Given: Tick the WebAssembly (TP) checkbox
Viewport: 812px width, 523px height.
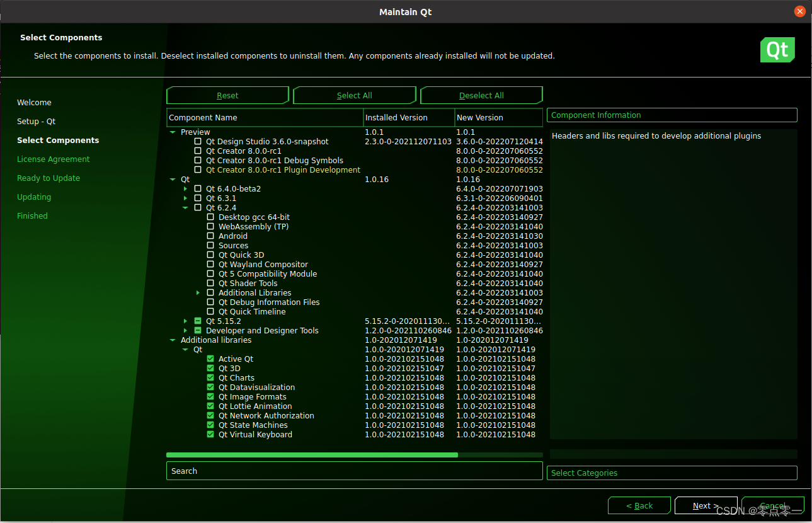Looking at the screenshot, I should (x=210, y=227).
